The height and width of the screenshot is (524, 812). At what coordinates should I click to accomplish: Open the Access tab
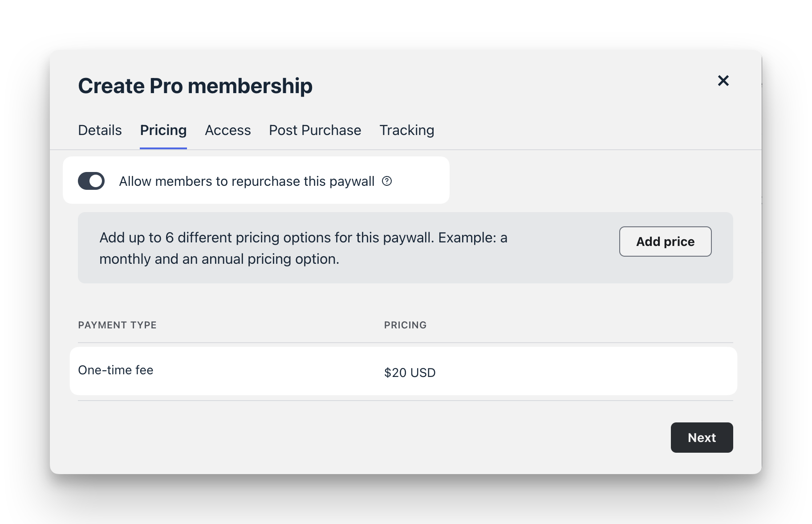click(227, 130)
